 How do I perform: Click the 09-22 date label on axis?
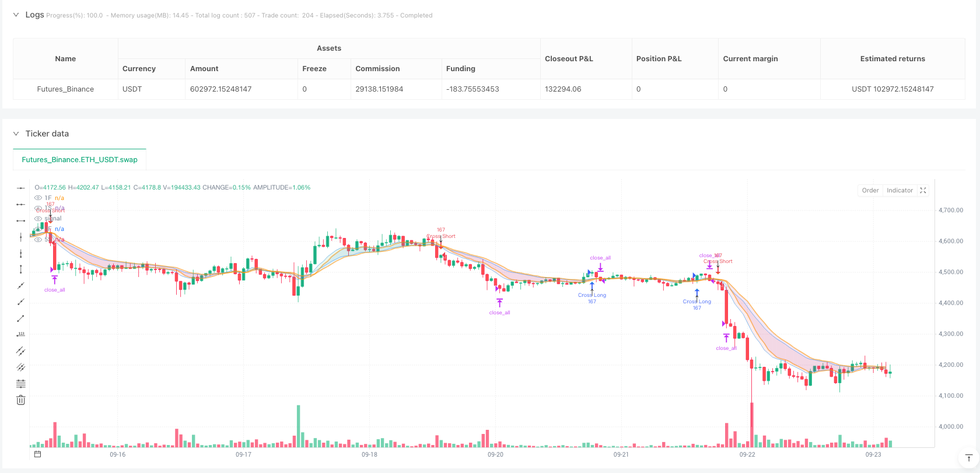click(747, 454)
